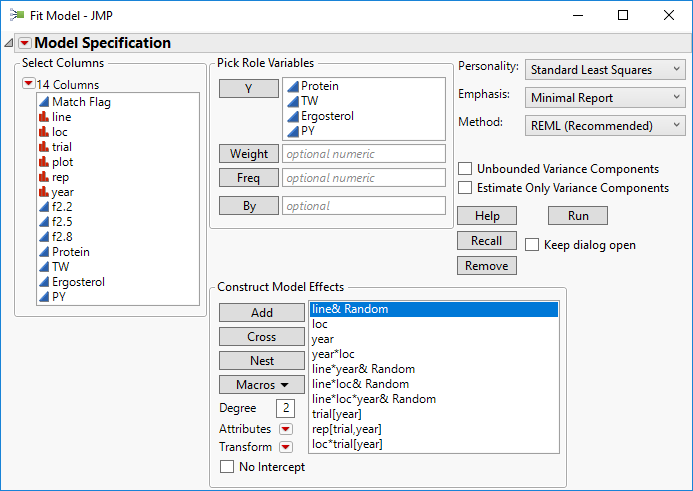Select the nominal column 'line' in list
Screen dimensions: 693x491
(61, 117)
